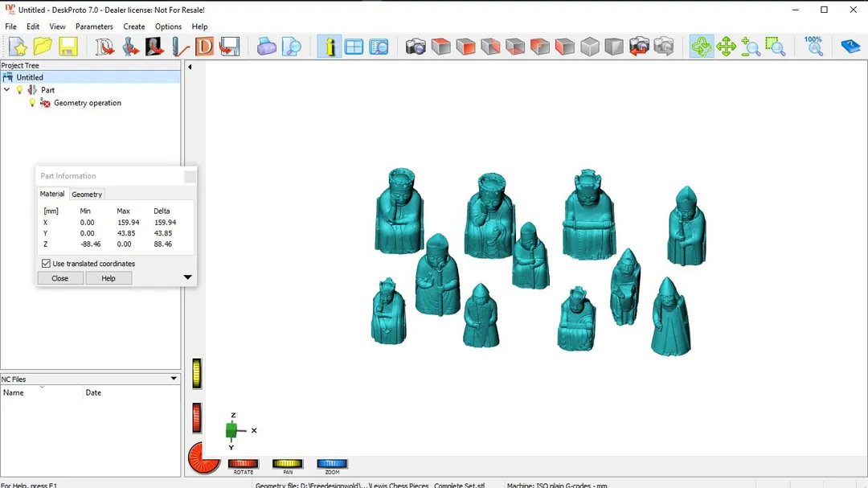Start a new project using the star document icon
Image resolution: width=868 pixels, height=488 pixels.
[18, 47]
